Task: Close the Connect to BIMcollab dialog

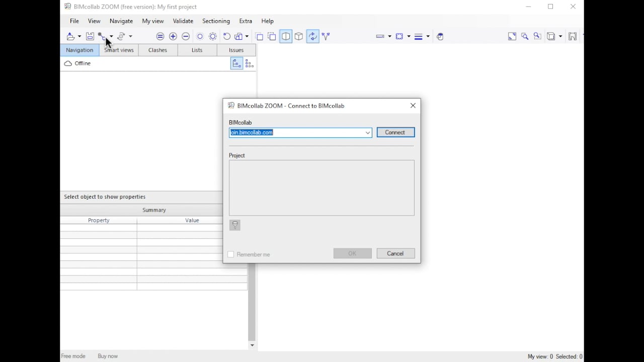Action: coord(413,106)
